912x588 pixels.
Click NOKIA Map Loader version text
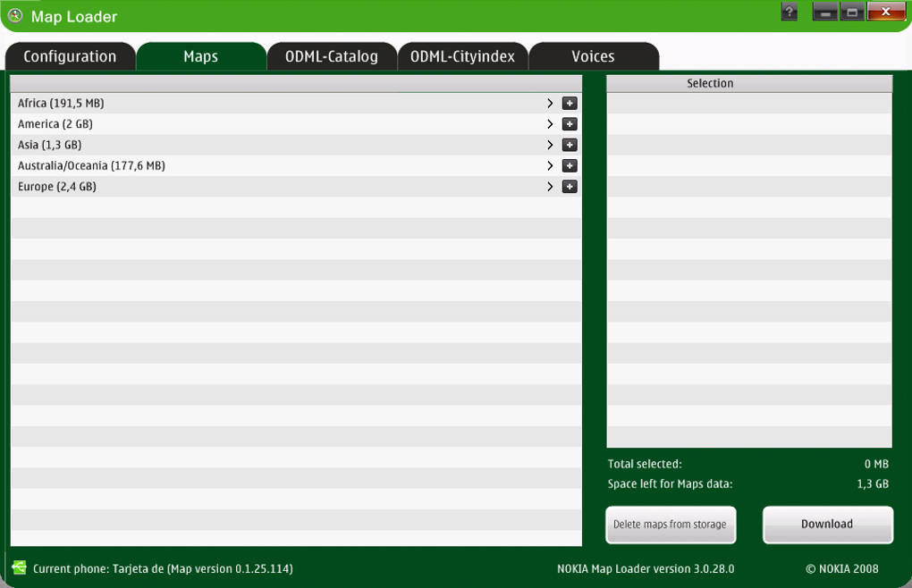pyautogui.click(x=646, y=569)
